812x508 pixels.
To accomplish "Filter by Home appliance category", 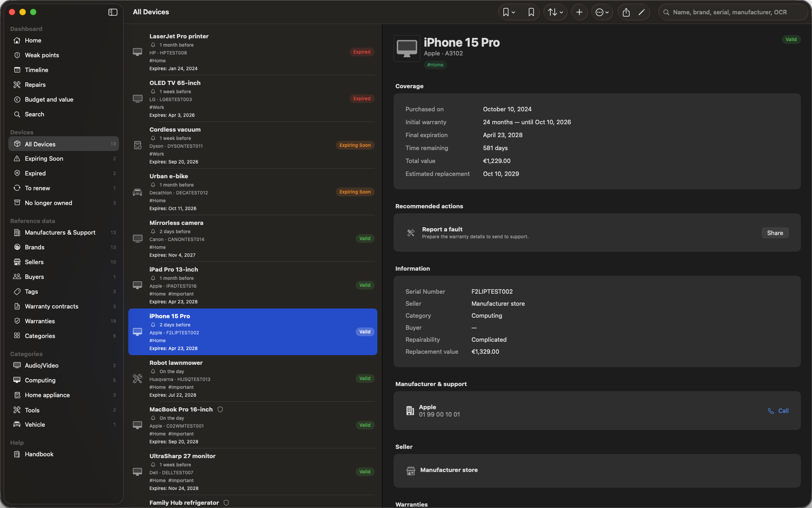I will [64, 395].
